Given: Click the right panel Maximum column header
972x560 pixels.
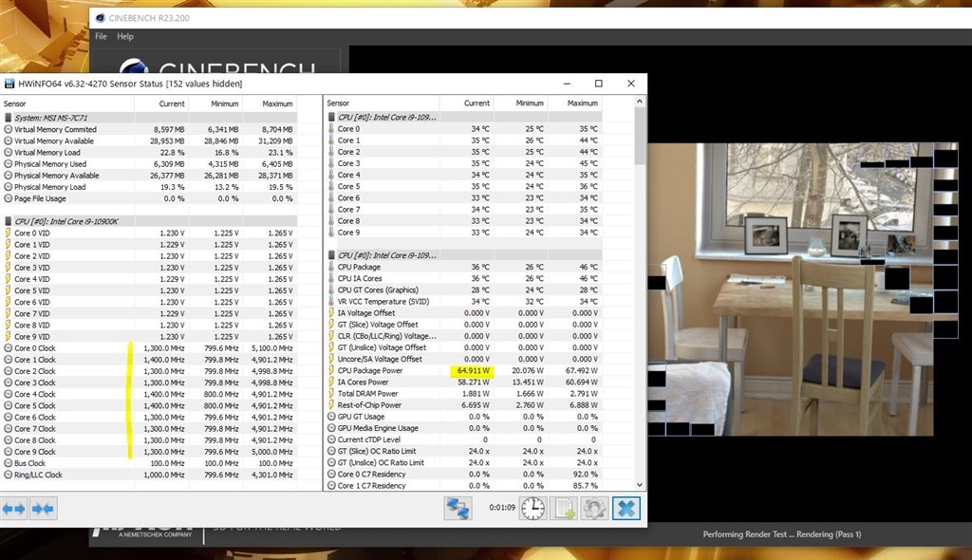Looking at the screenshot, I should pyautogui.click(x=582, y=103).
